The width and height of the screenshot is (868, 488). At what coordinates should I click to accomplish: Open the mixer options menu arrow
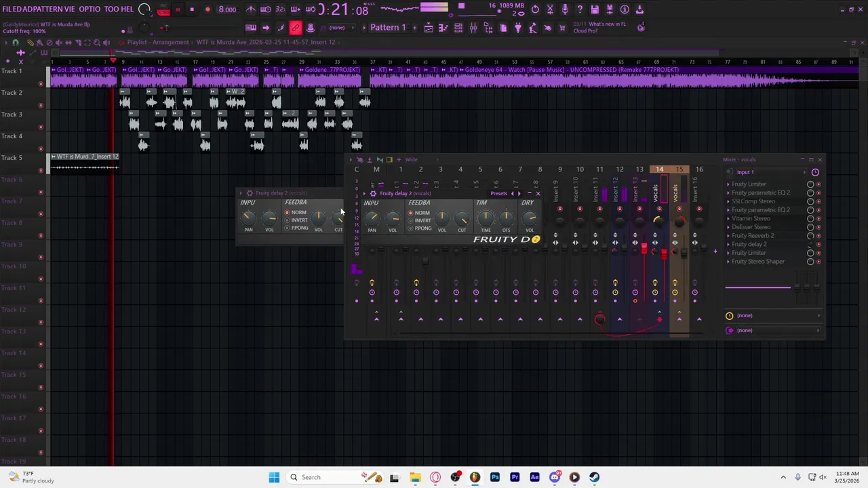[x=351, y=159]
